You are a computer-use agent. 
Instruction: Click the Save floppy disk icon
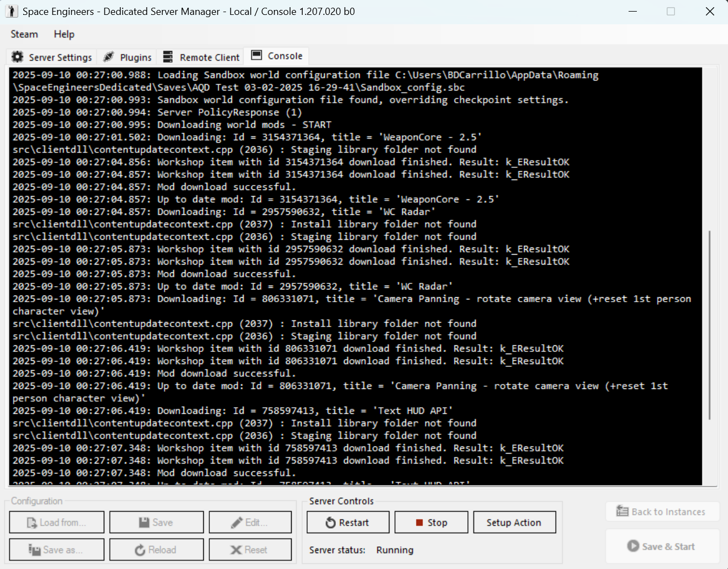(x=144, y=523)
